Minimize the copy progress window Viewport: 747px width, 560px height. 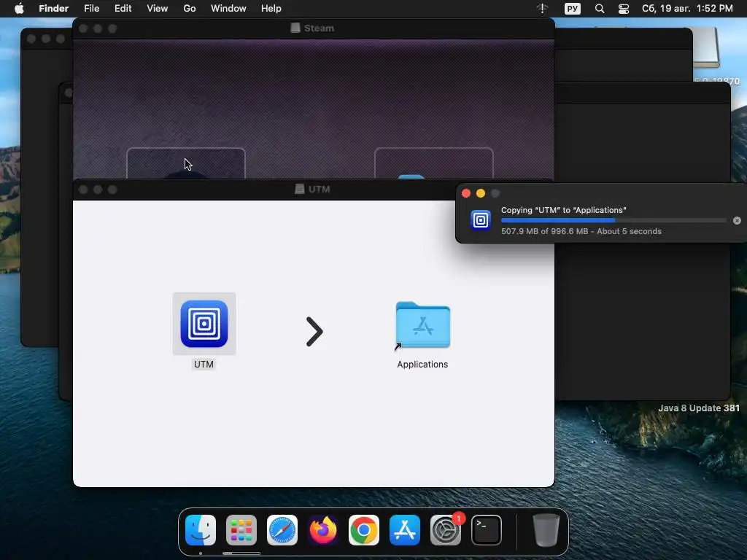pos(481,193)
